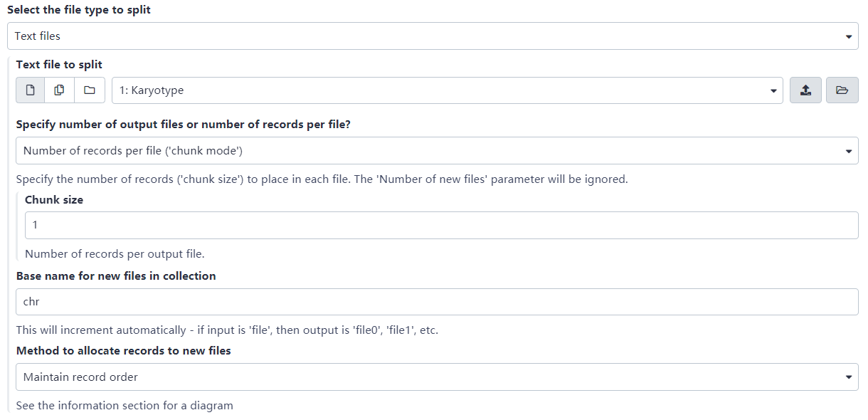Click the 'This will increment automatically' help text

click(x=227, y=330)
